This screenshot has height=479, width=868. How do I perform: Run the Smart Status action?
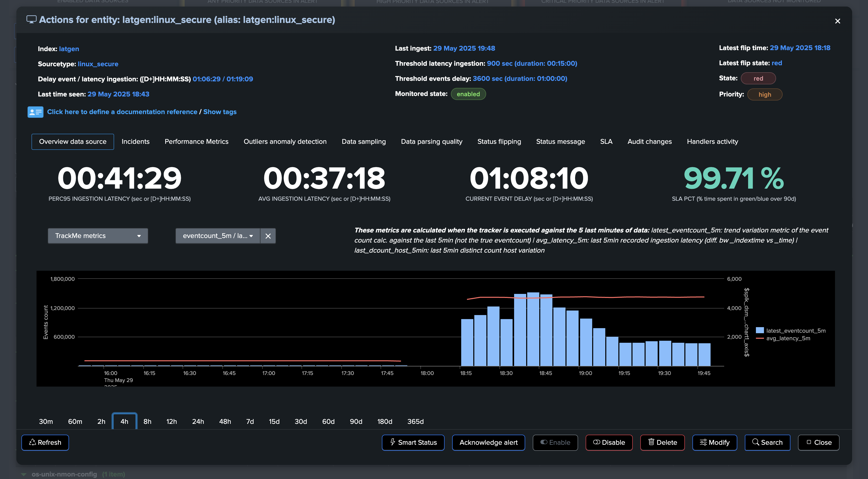(x=413, y=442)
